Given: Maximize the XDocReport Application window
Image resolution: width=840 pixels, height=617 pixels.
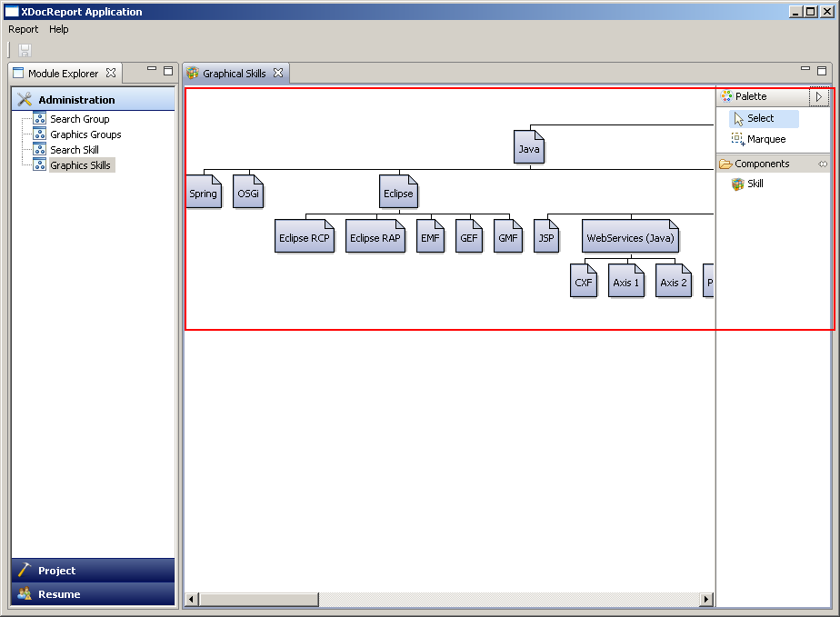Looking at the screenshot, I should click(x=811, y=12).
